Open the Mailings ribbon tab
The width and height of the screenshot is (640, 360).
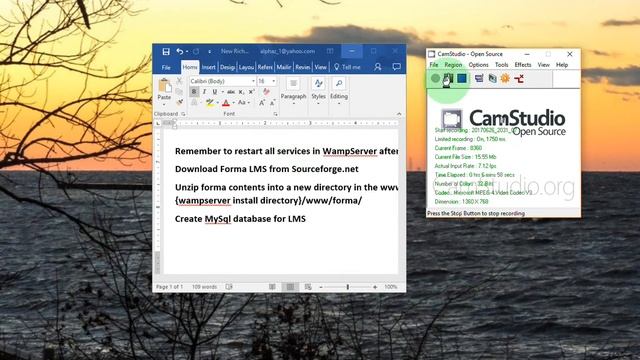point(284,67)
